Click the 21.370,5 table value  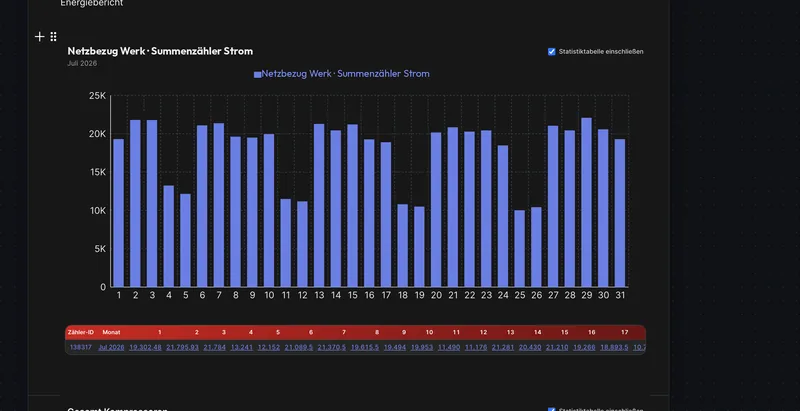[x=332, y=347]
